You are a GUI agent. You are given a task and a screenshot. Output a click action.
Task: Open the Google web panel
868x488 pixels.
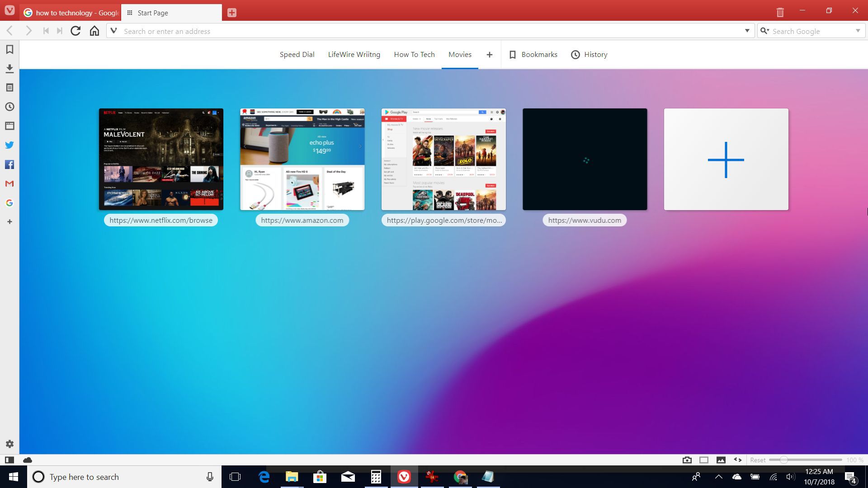tap(9, 203)
